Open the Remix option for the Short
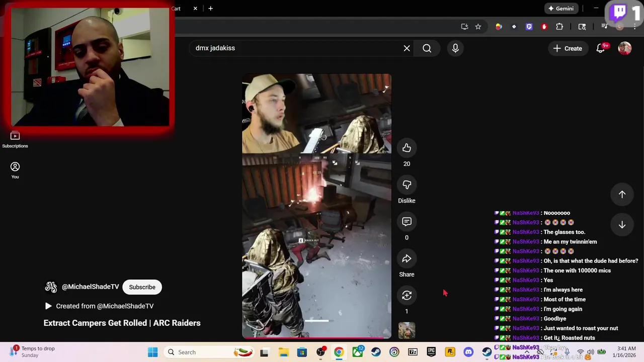The height and width of the screenshot is (362, 644). 407,295
